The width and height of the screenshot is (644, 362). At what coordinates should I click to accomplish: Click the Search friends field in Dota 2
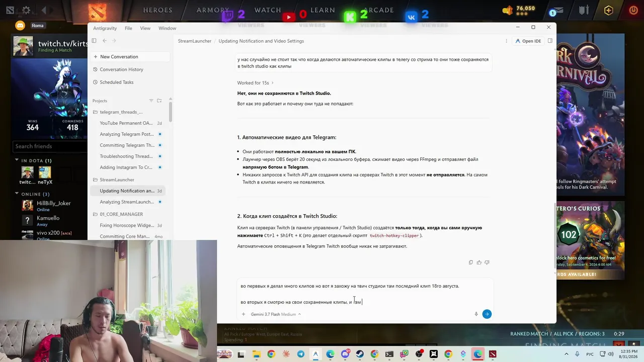pos(49,146)
